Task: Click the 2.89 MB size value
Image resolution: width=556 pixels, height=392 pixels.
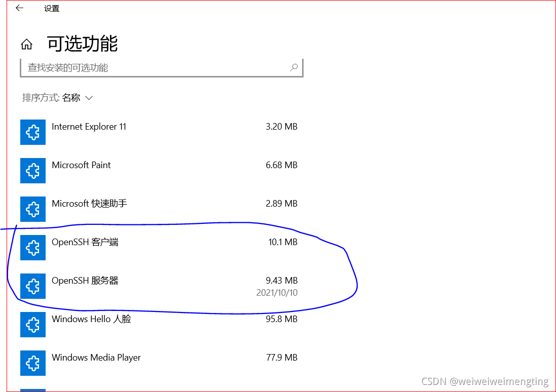Action: click(281, 204)
